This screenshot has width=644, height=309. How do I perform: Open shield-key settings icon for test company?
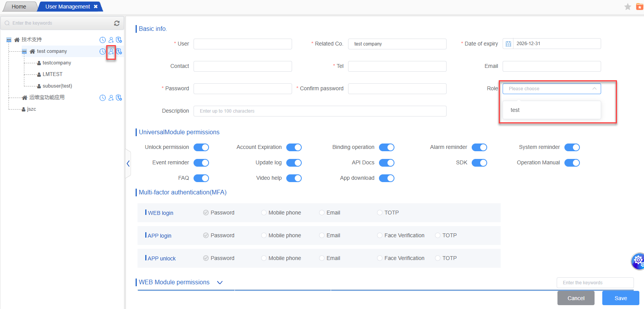(119, 51)
